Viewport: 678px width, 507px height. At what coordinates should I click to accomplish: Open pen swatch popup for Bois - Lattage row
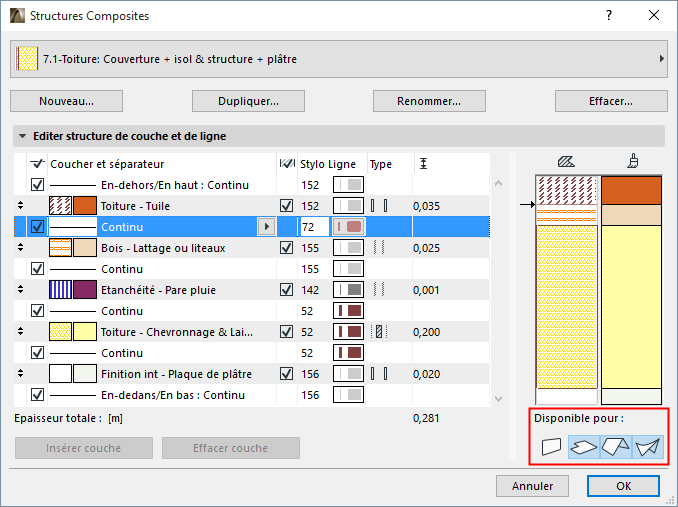tap(348, 248)
